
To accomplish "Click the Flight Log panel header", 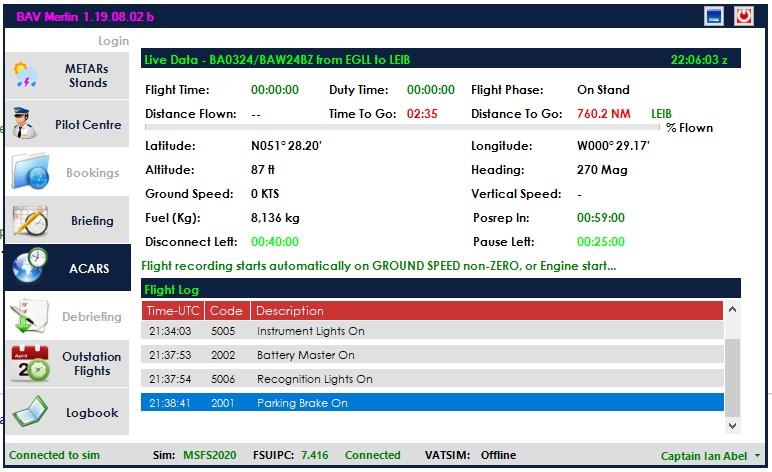I will [441, 289].
